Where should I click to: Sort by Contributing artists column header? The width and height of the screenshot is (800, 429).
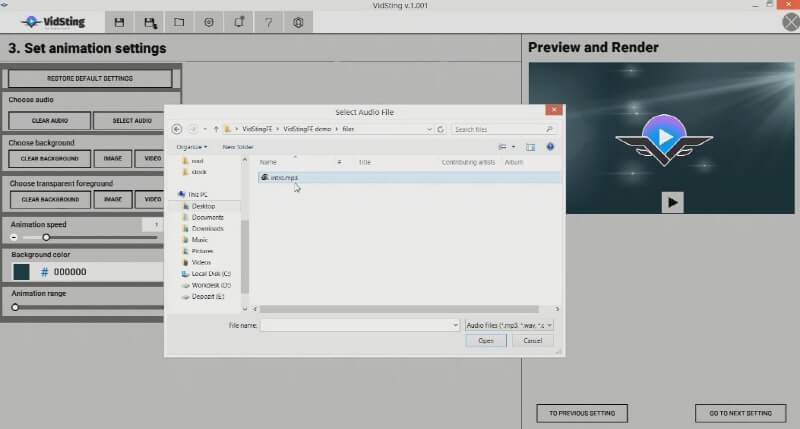click(x=468, y=162)
